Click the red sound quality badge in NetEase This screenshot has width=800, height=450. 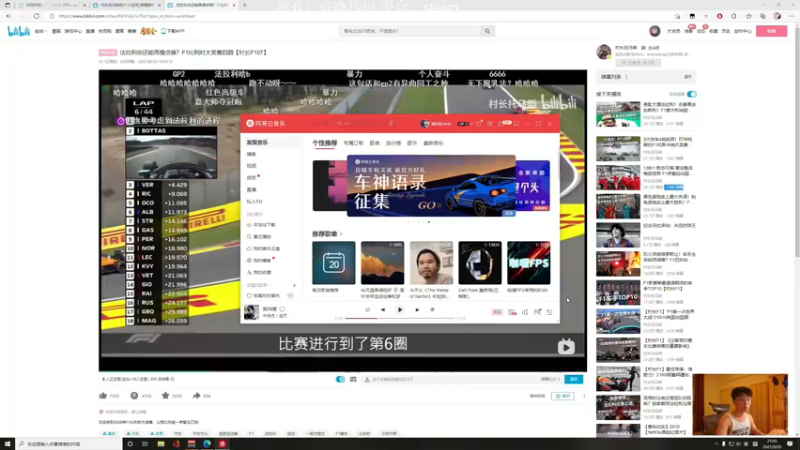click(497, 312)
